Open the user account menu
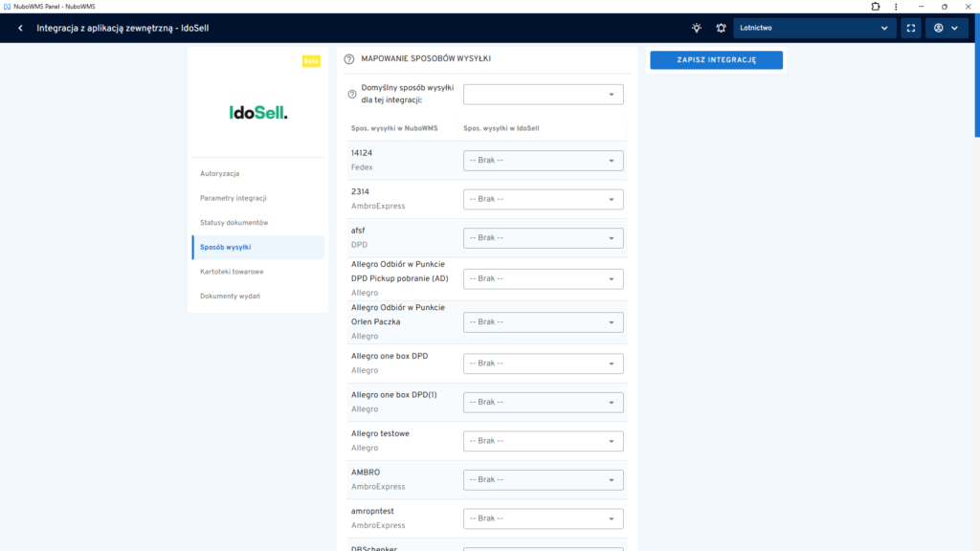This screenshot has height=551, width=980. tap(946, 28)
